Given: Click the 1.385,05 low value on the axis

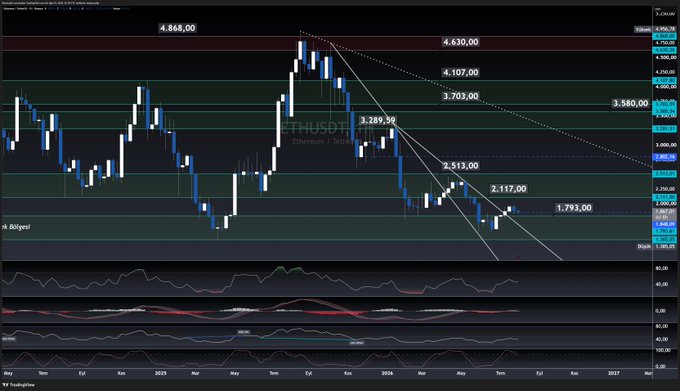Looking at the screenshot, I should [x=665, y=246].
